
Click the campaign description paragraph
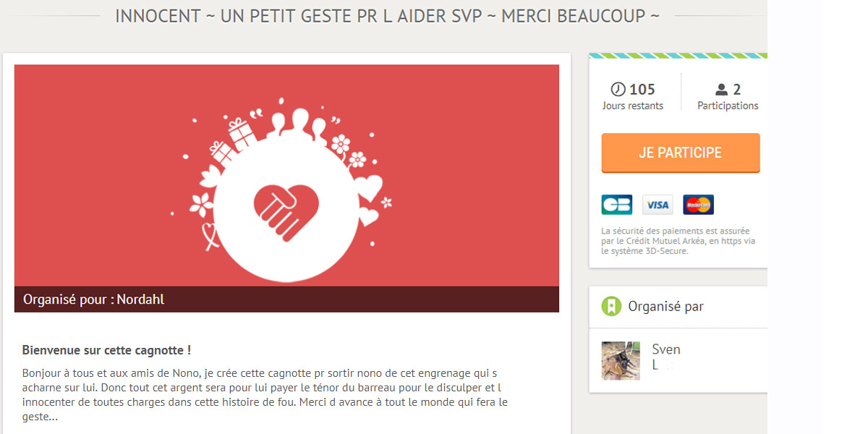[265, 395]
